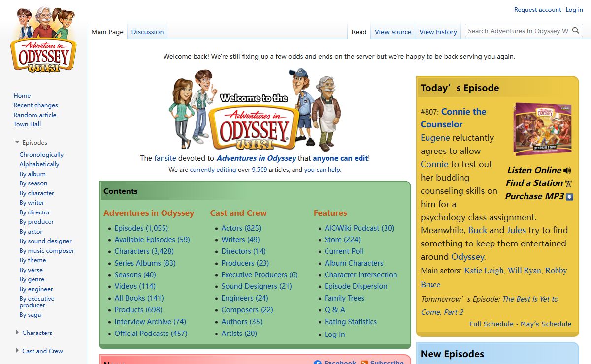Open the Full Schedule link
The width and height of the screenshot is (591, 364).
click(x=492, y=324)
